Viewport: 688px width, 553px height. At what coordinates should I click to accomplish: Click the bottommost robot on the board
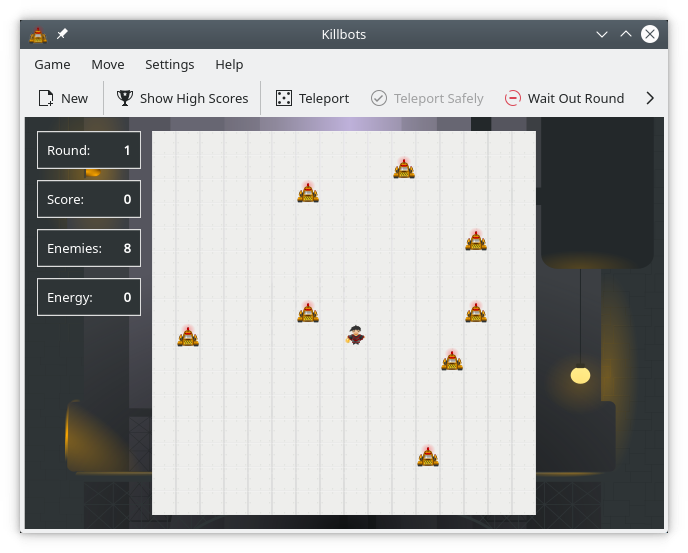click(x=428, y=457)
